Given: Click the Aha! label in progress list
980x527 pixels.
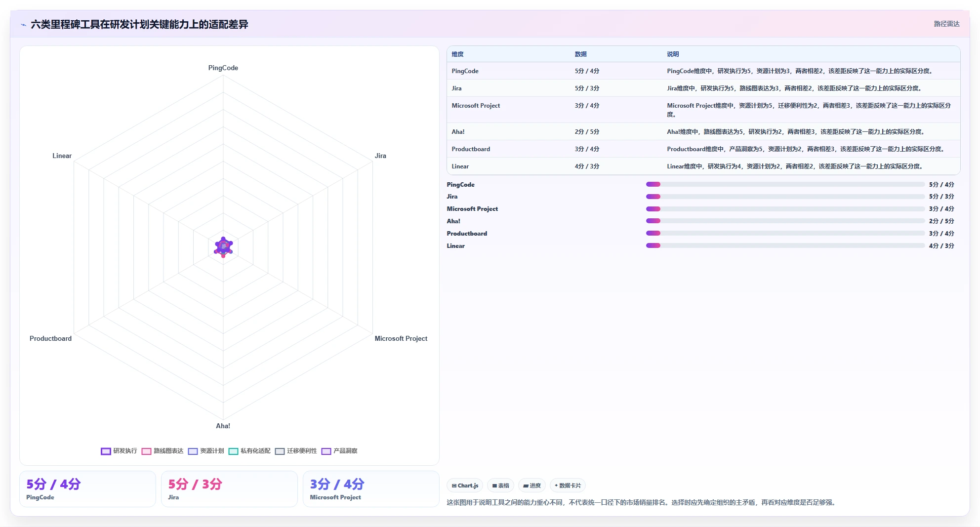Looking at the screenshot, I should (453, 221).
